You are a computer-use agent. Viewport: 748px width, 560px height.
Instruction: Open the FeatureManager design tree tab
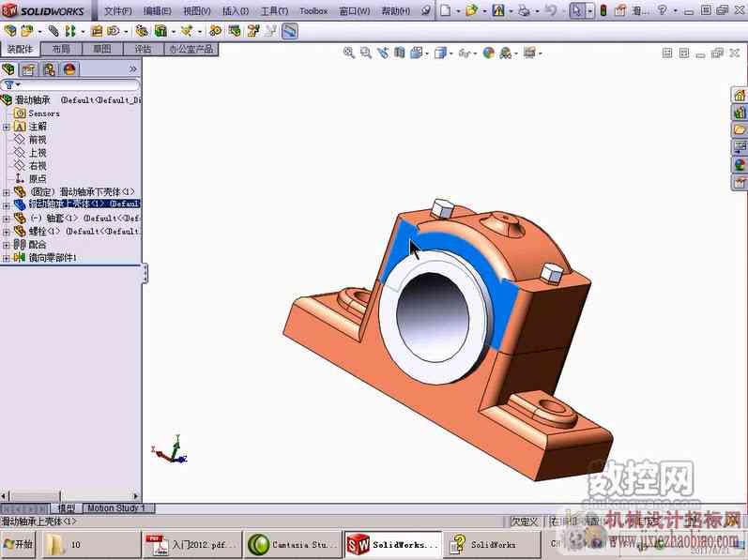pyautogui.click(x=8, y=69)
